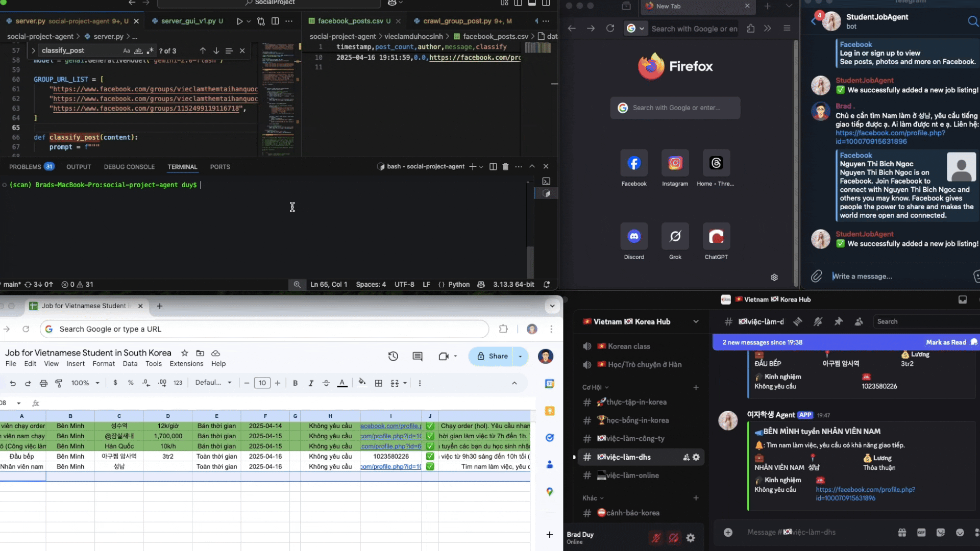The image size is (980, 551).
Task: Toggle italic formatting in Sheets
Action: pos(310,383)
